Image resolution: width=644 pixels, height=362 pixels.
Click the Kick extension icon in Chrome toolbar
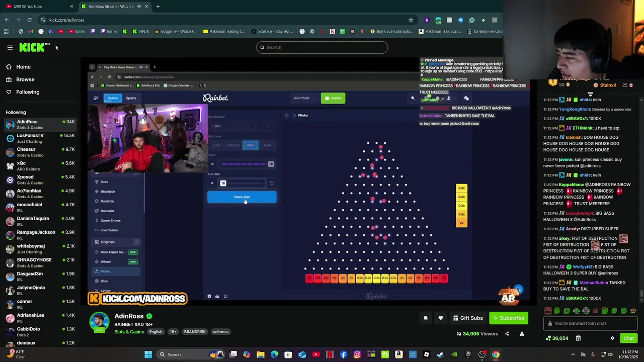[427, 20]
